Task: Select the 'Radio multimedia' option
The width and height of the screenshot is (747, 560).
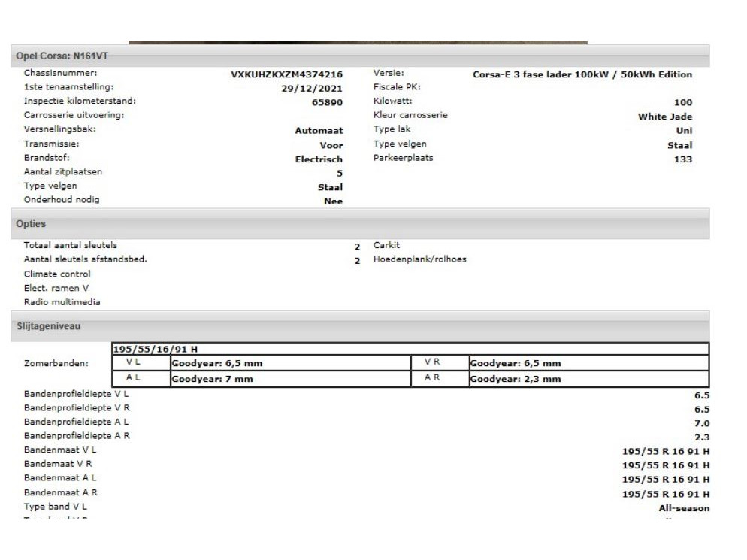Action: click(x=62, y=302)
